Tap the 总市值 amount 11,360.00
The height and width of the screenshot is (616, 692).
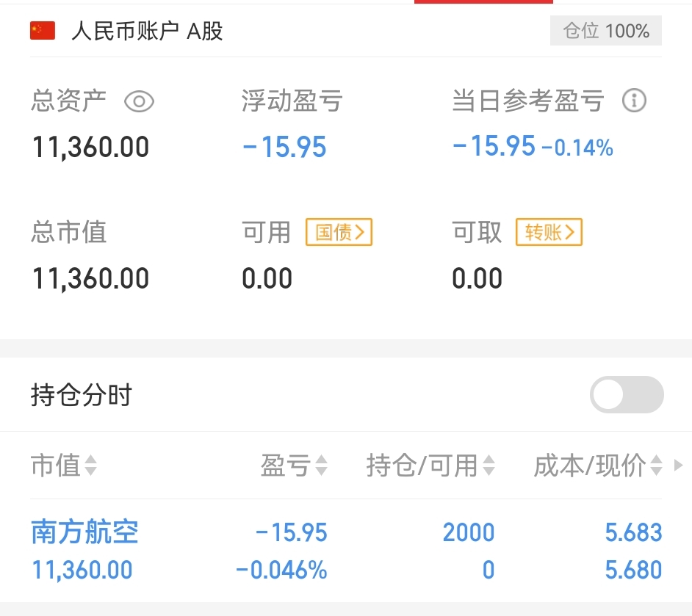(90, 279)
